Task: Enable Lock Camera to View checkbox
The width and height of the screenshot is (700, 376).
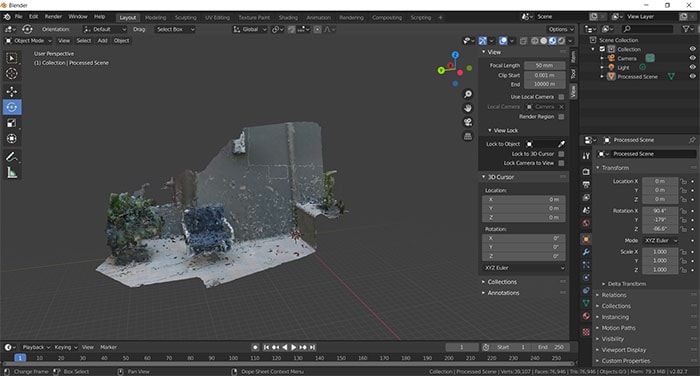Action: coord(561,163)
